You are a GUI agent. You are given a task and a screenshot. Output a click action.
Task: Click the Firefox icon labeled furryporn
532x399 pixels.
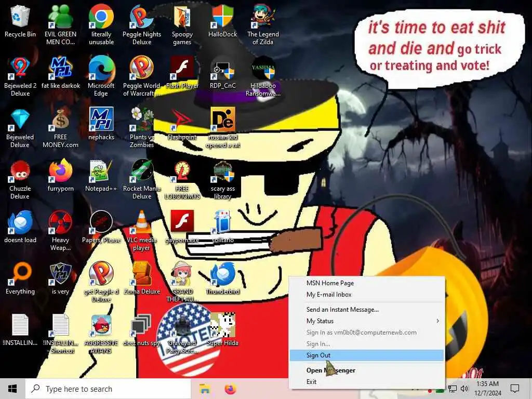pyautogui.click(x=60, y=175)
